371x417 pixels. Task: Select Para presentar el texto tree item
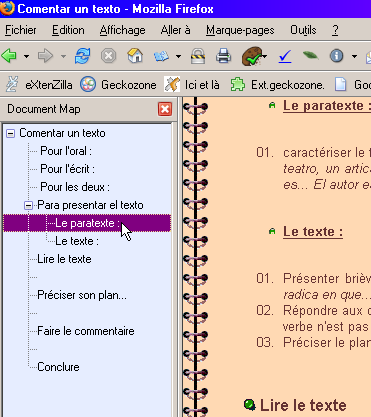click(x=90, y=205)
